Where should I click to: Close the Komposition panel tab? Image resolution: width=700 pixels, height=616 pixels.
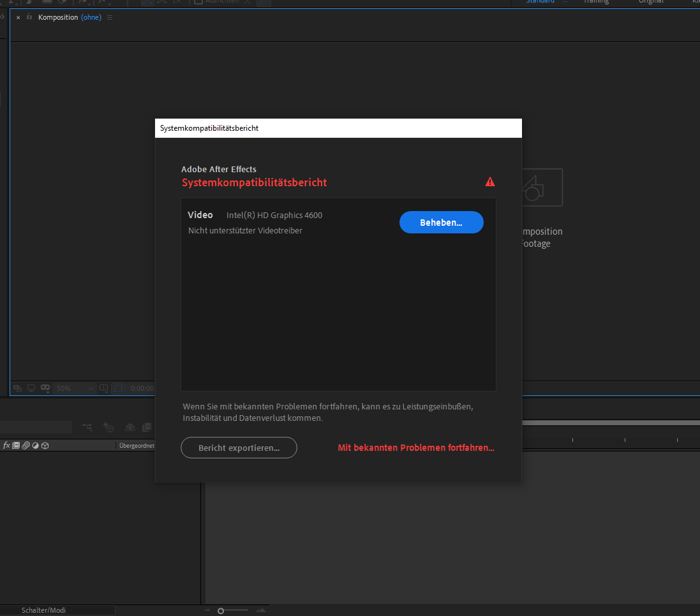coord(19,17)
